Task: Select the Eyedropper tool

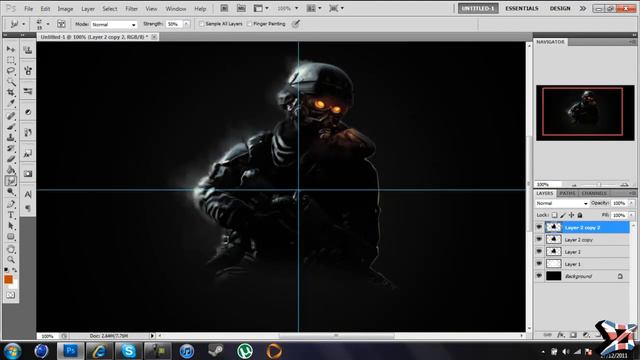Action: click(11, 104)
